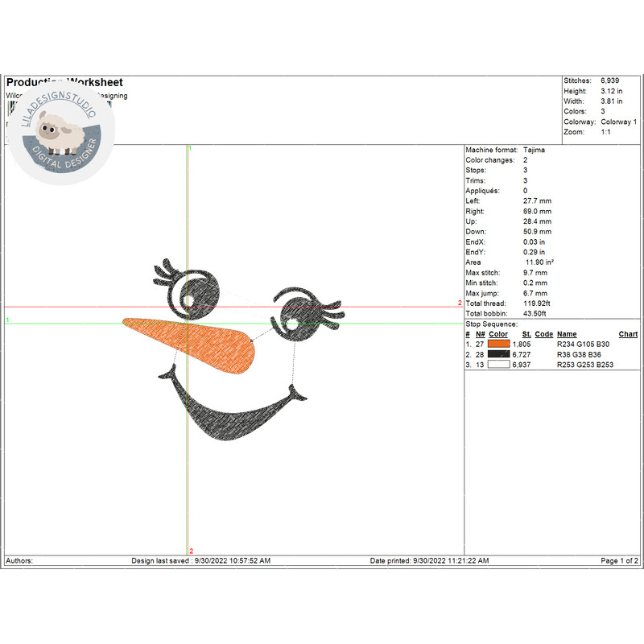Click the Name column header
Screen dimensions: 644x644
(x=567, y=334)
